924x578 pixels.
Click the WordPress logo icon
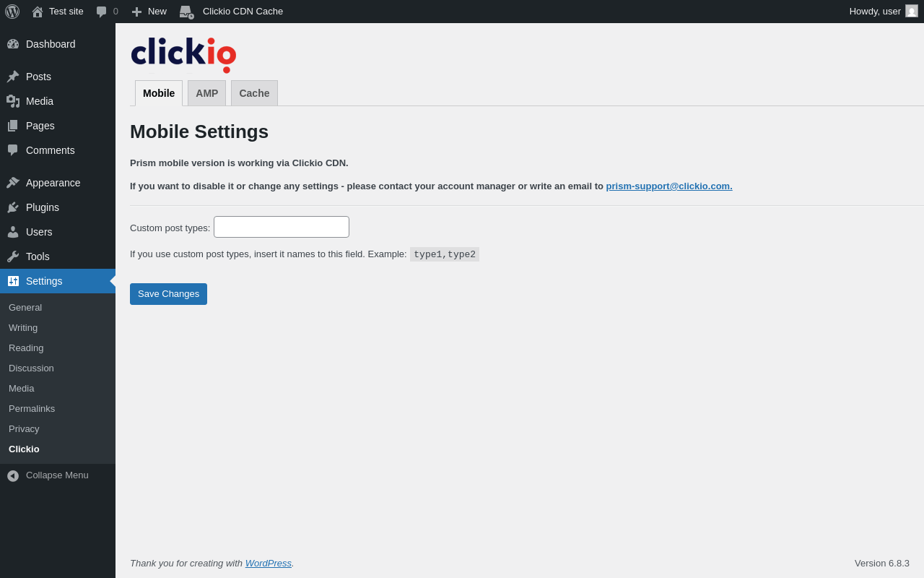pos(12,12)
